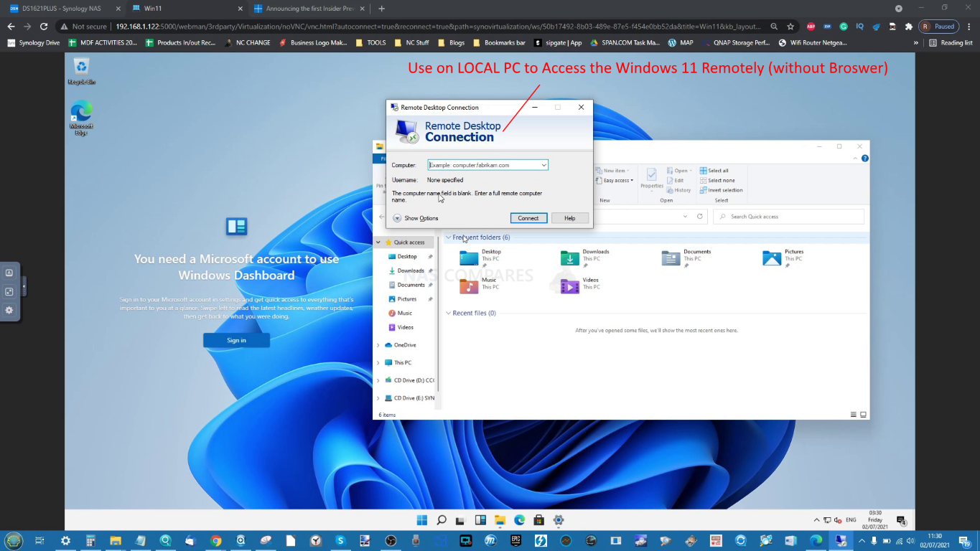Open the Microsoft Edge desktop shortcut
This screenshot has width=980, height=551.
pyautogui.click(x=81, y=118)
